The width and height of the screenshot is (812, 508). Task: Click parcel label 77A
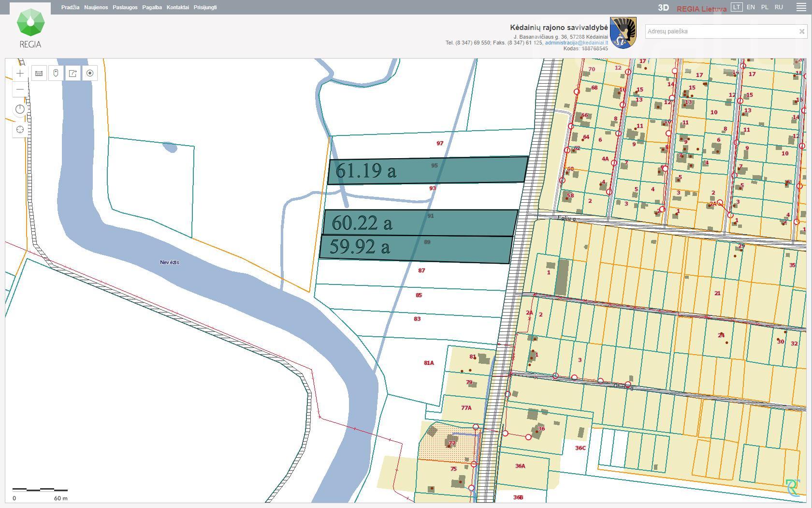tap(466, 408)
